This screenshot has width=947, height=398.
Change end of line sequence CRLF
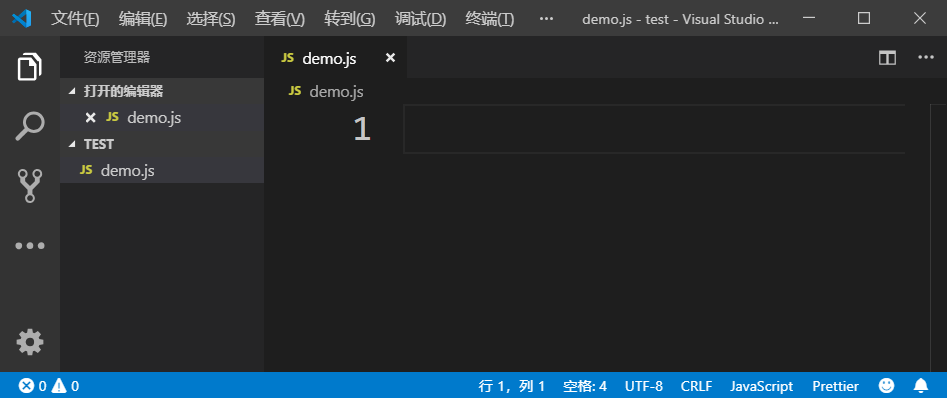(696, 385)
